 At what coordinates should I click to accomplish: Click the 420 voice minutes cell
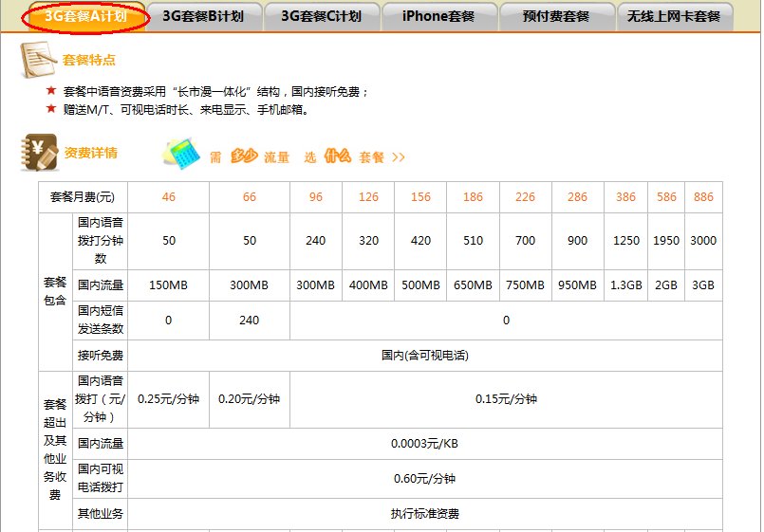click(420, 241)
